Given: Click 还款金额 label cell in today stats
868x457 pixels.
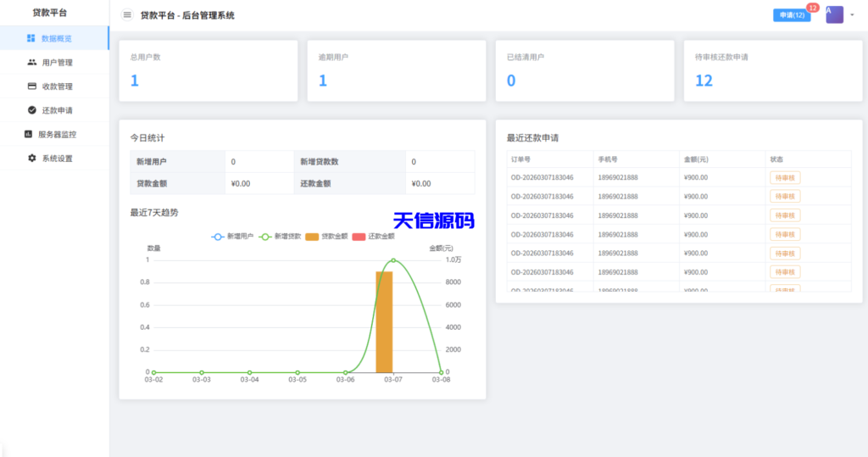Looking at the screenshot, I should (x=349, y=183).
